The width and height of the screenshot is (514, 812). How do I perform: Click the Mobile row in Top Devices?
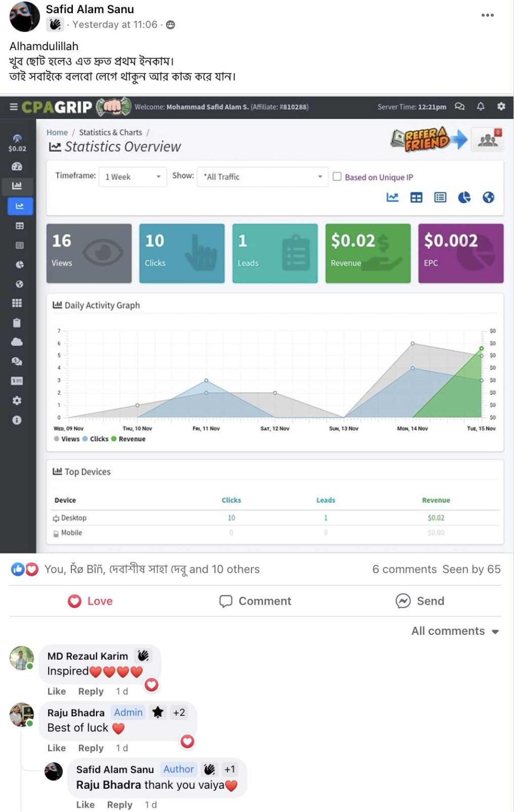click(x=275, y=533)
